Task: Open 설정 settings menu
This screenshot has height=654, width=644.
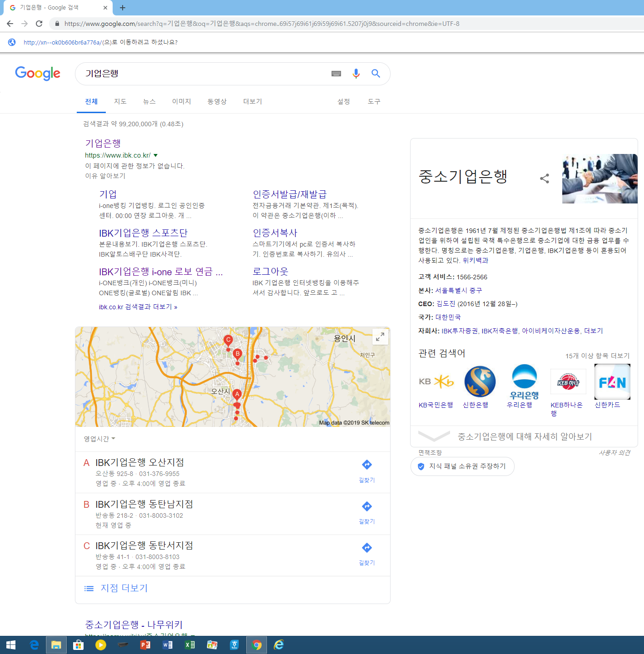Action: click(x=344, y=101)
